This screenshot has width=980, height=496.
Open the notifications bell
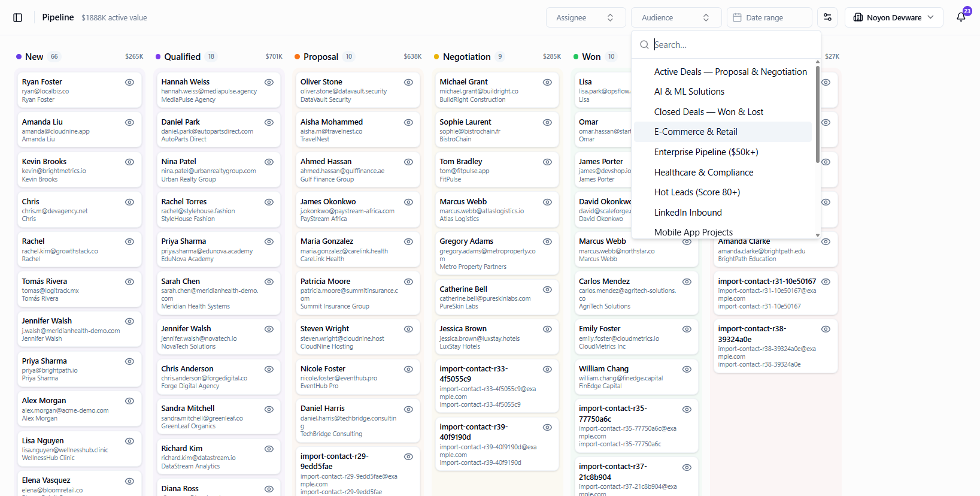(961, 17)
